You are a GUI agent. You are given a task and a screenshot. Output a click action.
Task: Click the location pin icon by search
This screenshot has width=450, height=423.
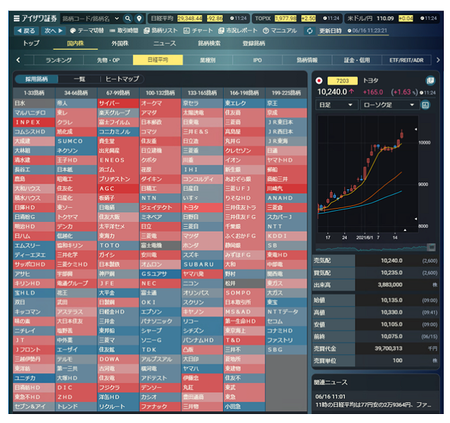[139, 18]
